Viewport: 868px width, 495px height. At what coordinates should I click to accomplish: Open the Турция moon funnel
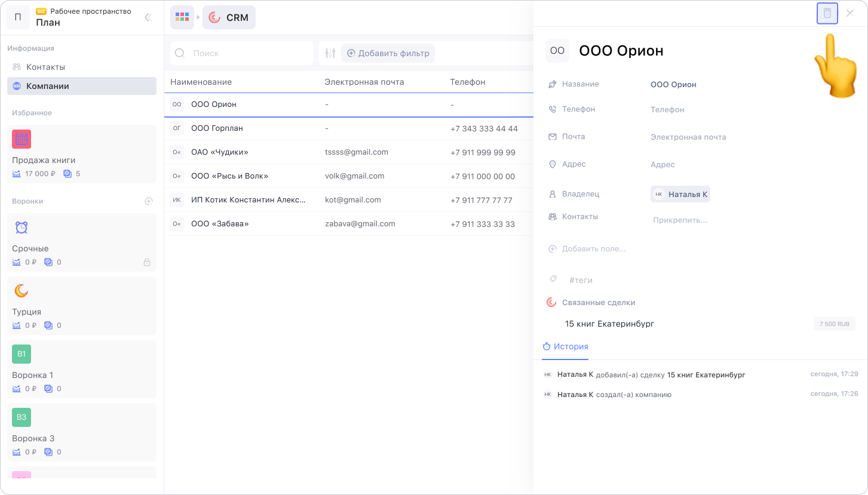[x=82, y=305]
